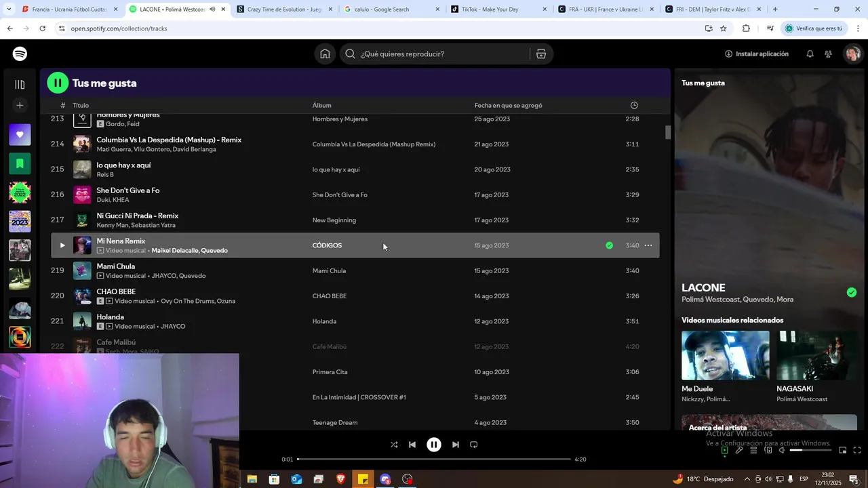Bookmark this page with star icon

[x=724, y=28]
